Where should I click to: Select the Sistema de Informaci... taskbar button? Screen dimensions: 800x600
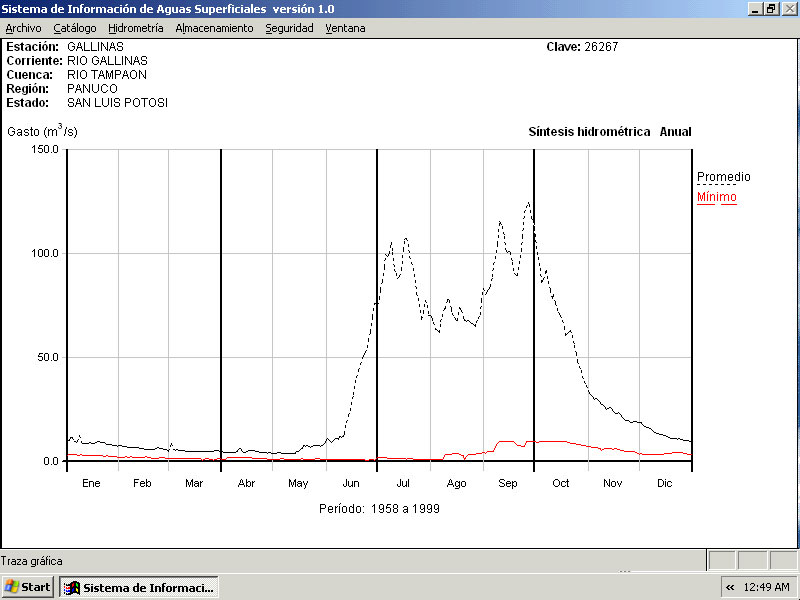pyautogui.click(x=139, y=587)
